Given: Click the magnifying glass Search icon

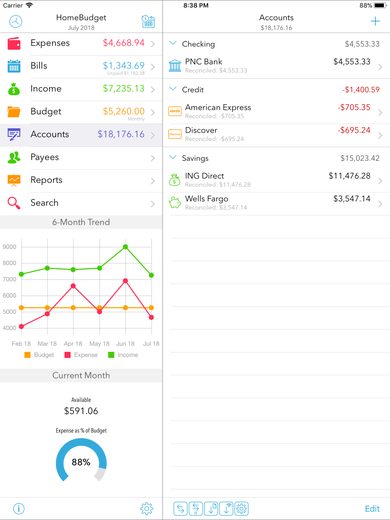Looking at the screenshot, I should click(14, 203).
